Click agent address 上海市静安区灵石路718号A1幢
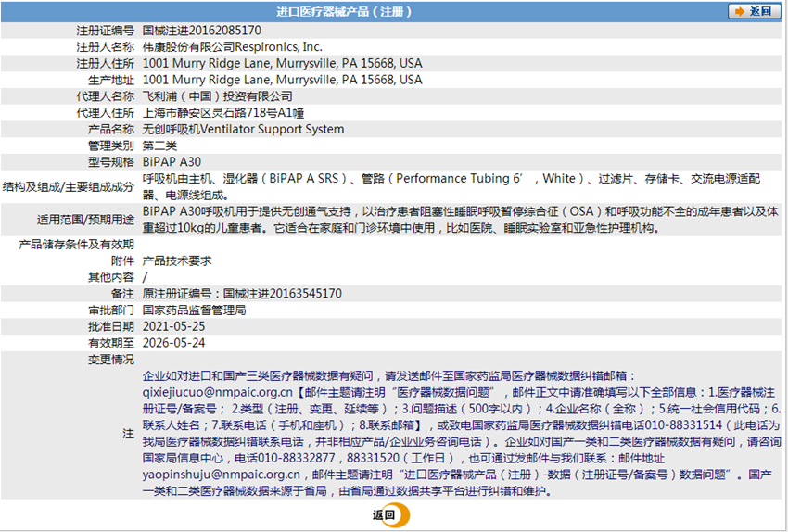Image resolution: width=788 pixels, height=532 pixels. [x=223, y=112]
